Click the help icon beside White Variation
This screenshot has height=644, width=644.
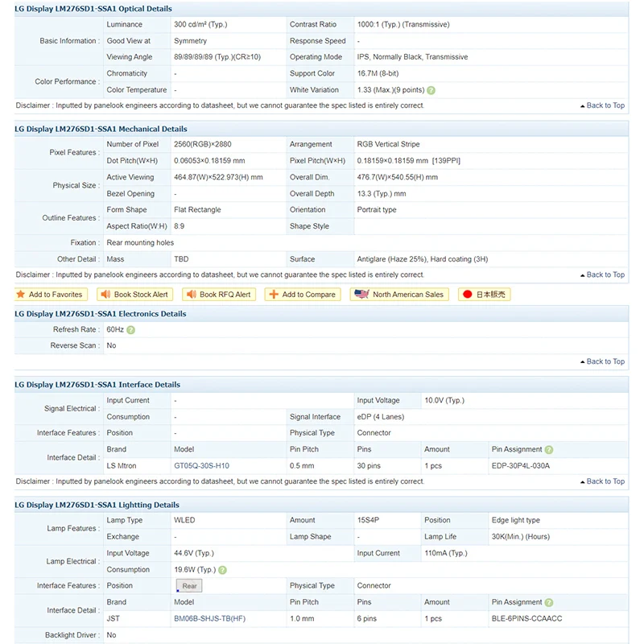431,90
